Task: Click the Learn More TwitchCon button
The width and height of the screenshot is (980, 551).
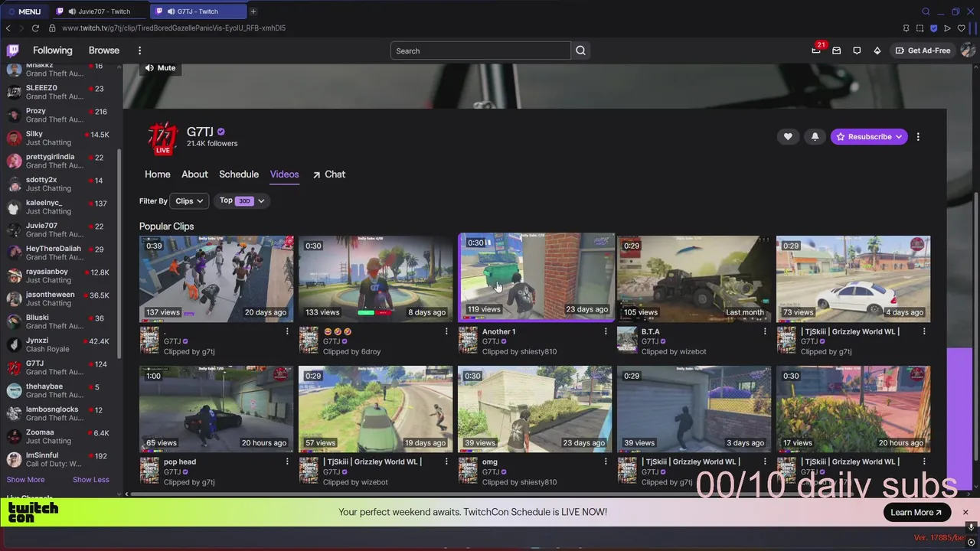Action: (x=916, y=513)
